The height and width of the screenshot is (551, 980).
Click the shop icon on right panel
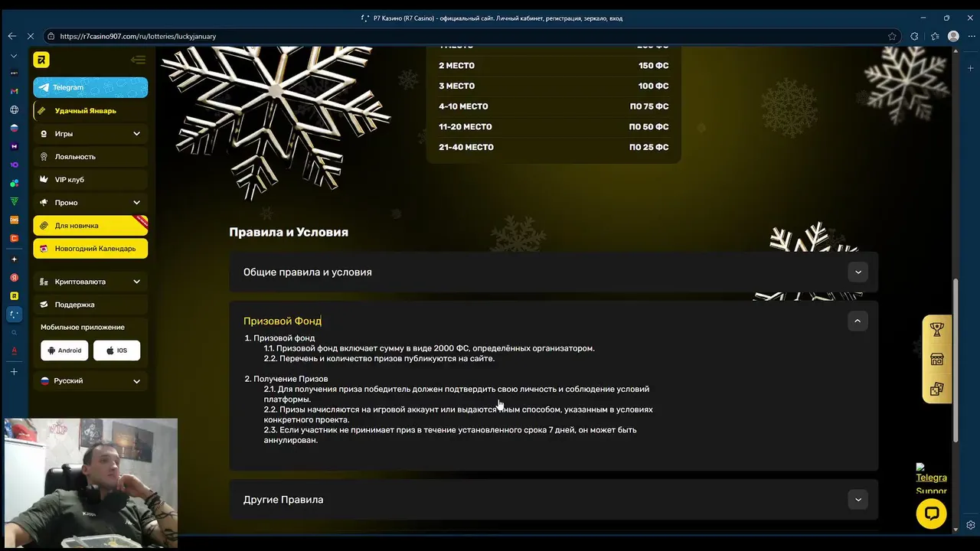point(937,359)
